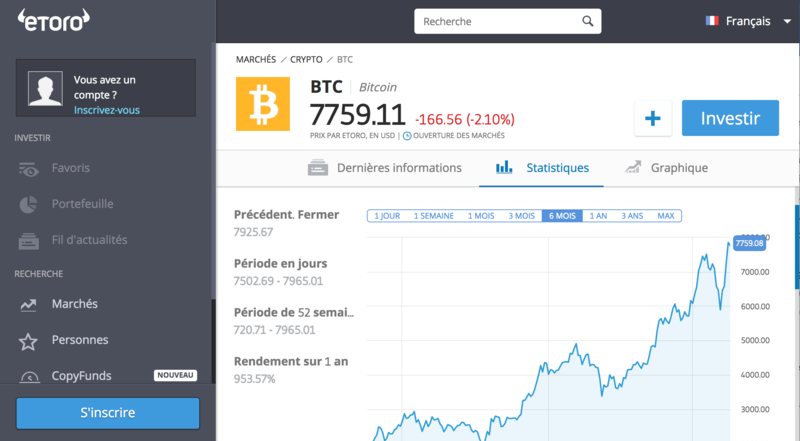Click the NOUVEAU badge next to CopyFunds
This screenshot has width=800, height=441.
175,375
